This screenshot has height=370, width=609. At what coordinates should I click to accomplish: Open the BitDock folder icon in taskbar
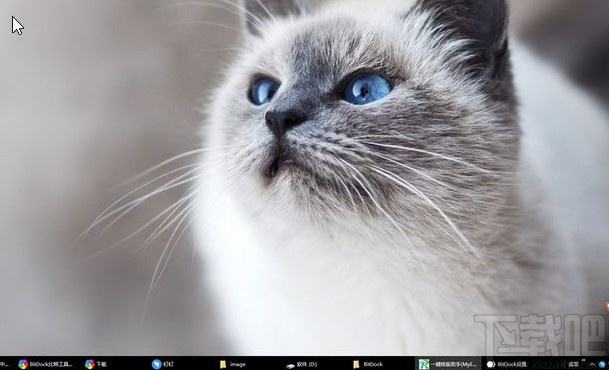[356, 364]
